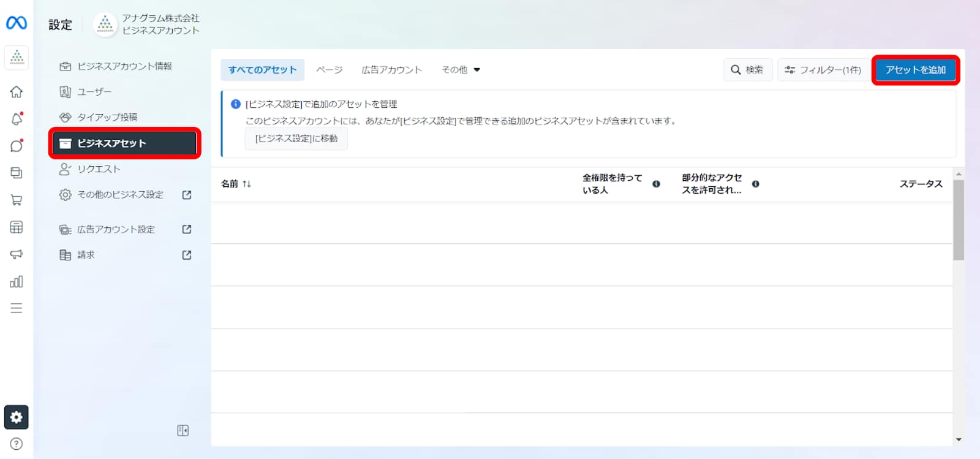The width and height of the screenshot is (980, 459).
Task: Open ユーザー in the settings menu
Action: (94, 92)
